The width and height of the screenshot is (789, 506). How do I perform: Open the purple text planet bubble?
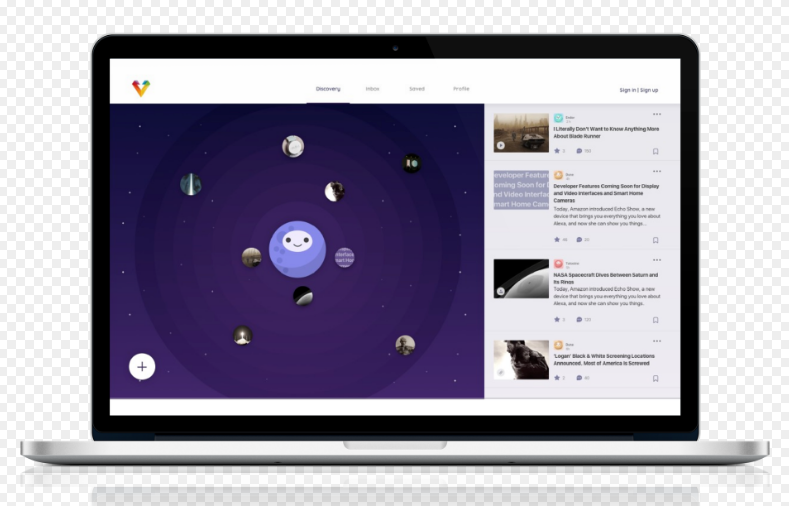click(x=345, y=258)
